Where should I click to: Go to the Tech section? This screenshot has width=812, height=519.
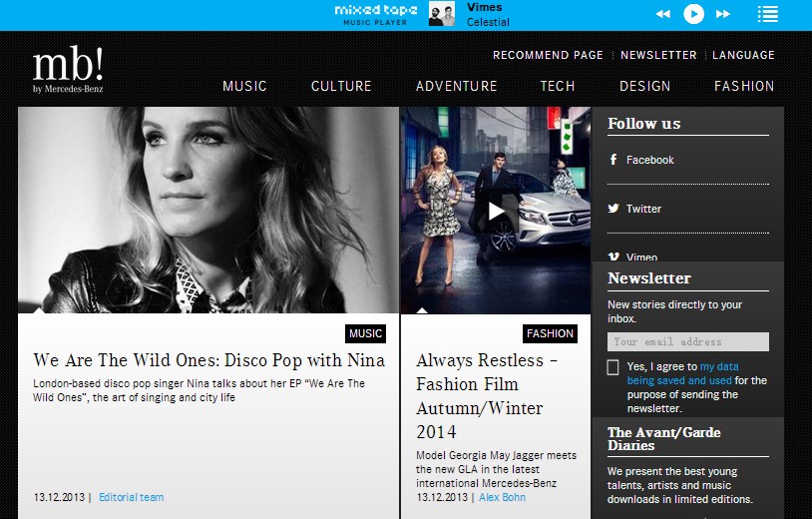click(x=558, y=86)
